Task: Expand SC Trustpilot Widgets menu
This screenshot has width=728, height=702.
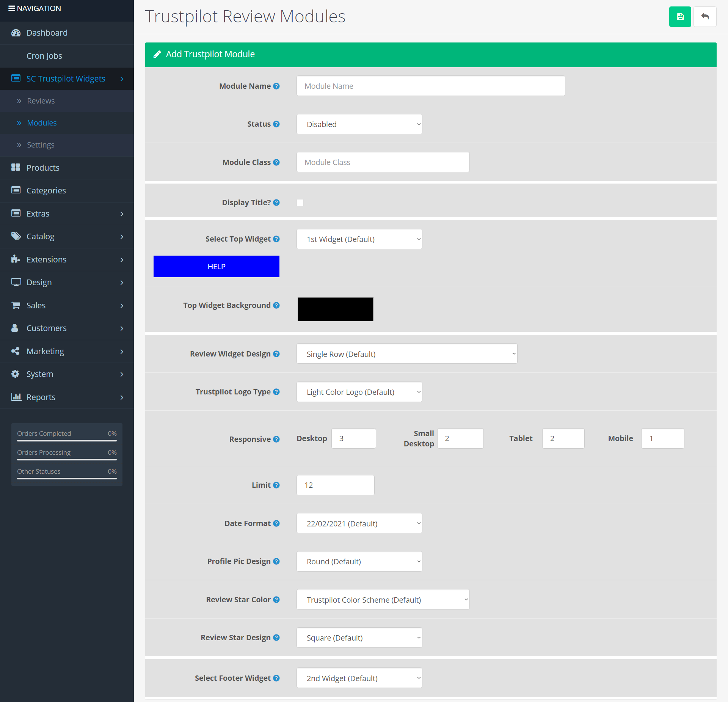Action: click(67, 79)
